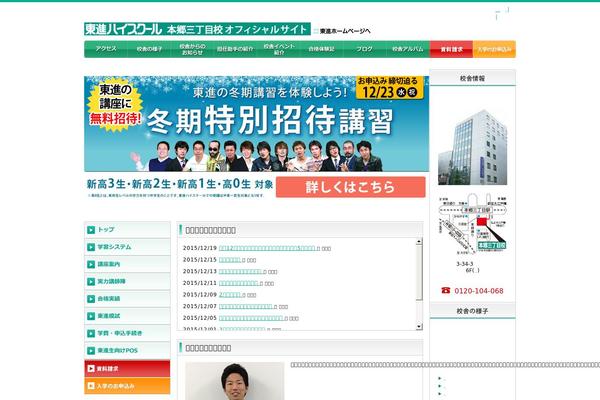Open 東進生向けPOS in the left sidebar
600x400 pixels.
click(117, 351)
